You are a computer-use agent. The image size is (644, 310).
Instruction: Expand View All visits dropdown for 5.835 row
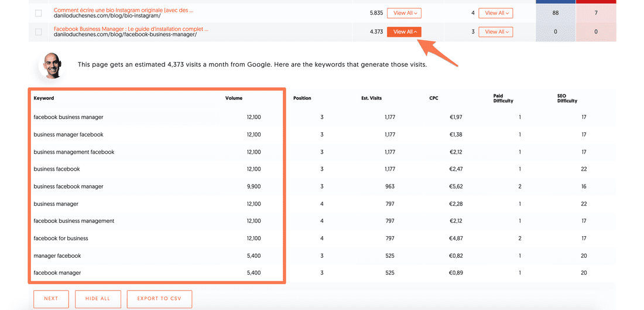click(x=404, y=13)
